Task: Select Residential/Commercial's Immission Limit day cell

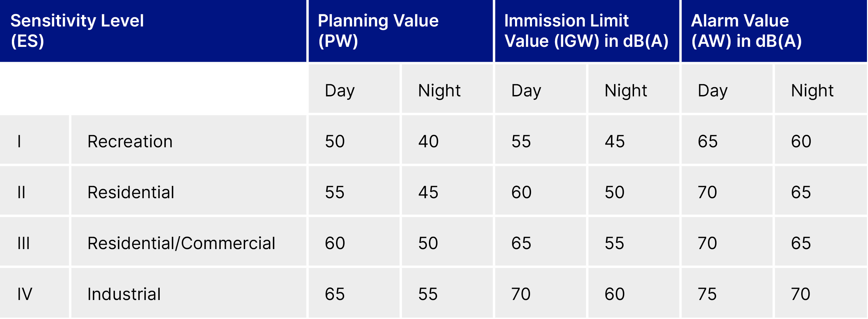Action: (x=521, y=243)
